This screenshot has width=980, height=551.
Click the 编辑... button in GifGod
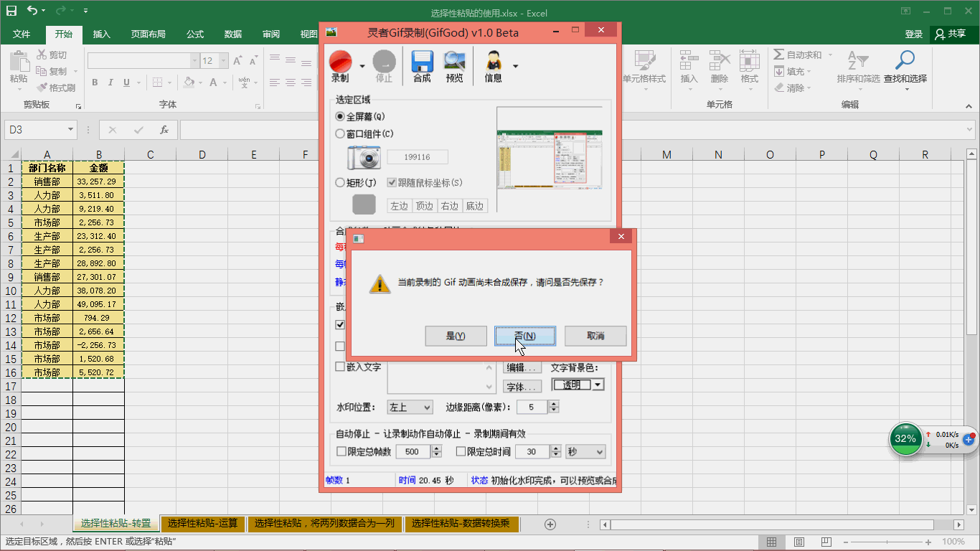click(522, 367)
